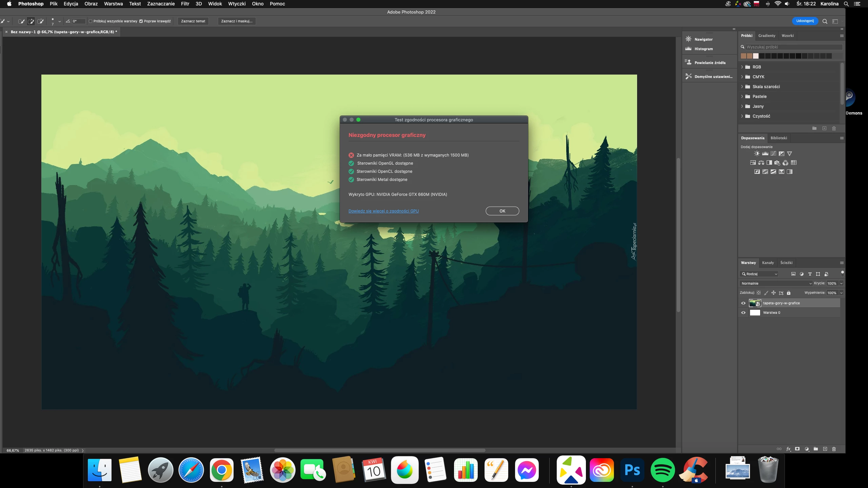
Task: Expand the CMYK swatch folder
Action: [742, 77]
